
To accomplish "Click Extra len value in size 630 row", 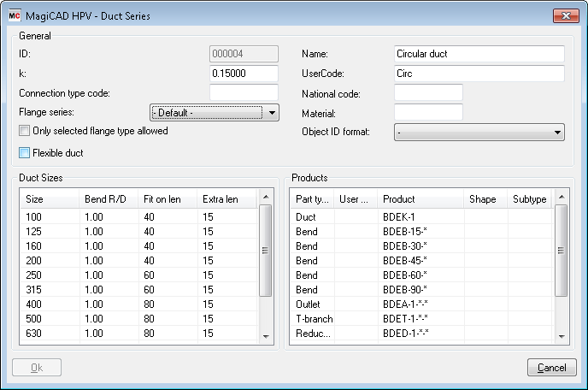I will [208, 334].
